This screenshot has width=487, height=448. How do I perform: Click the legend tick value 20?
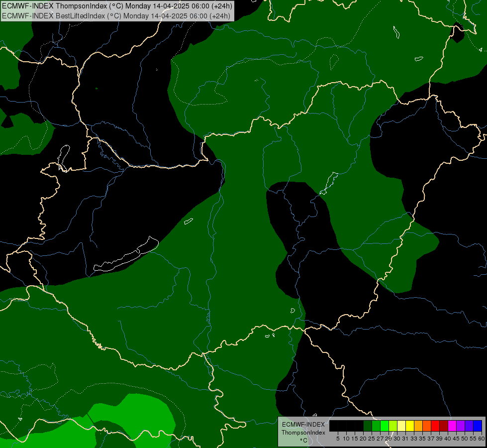(364, 439)
